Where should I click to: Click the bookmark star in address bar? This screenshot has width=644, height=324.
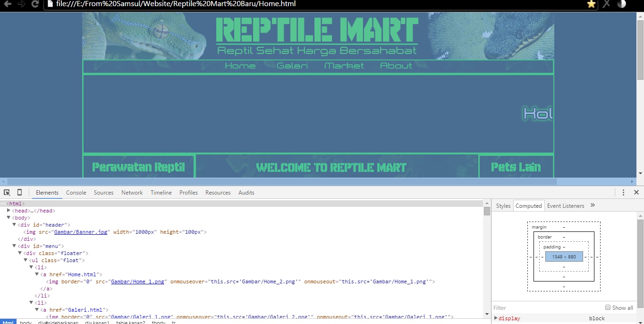point(591,4)
